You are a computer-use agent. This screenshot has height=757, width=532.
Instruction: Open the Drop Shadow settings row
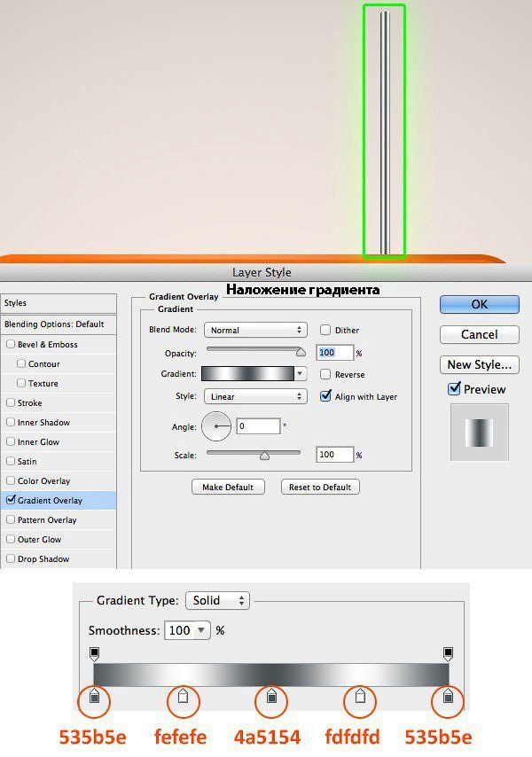tap(59, 558)
